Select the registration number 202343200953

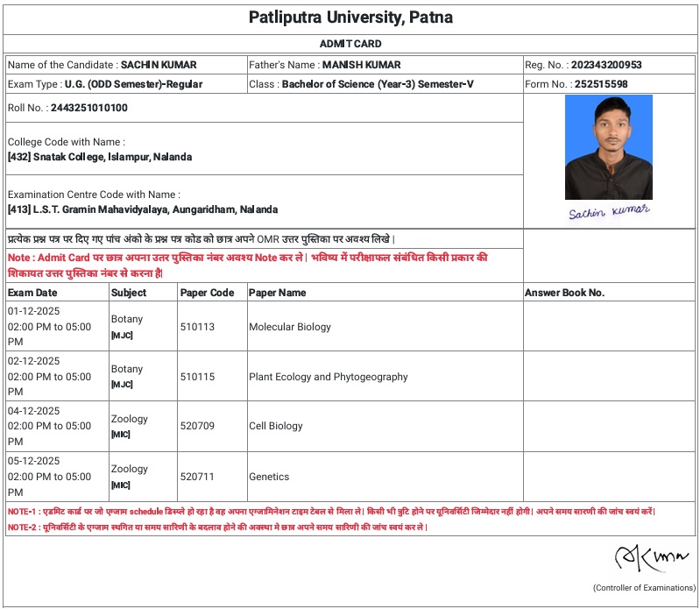click(x=606, y=65)
